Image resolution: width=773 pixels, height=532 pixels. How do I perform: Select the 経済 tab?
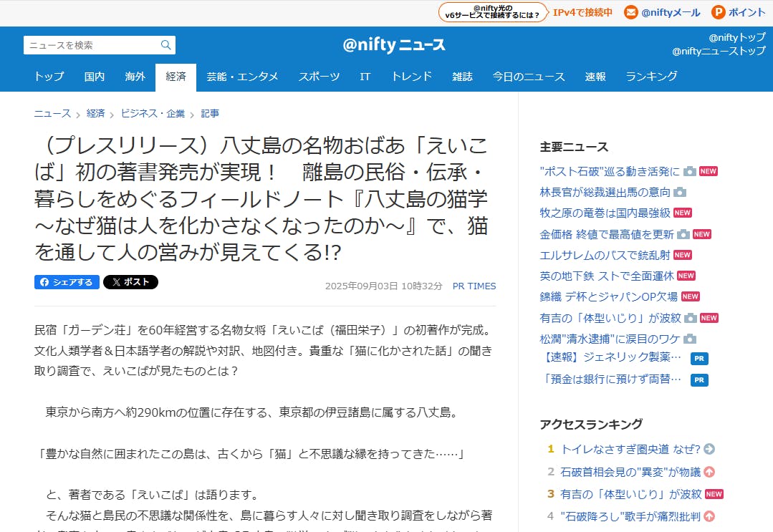tap(176, 77)
